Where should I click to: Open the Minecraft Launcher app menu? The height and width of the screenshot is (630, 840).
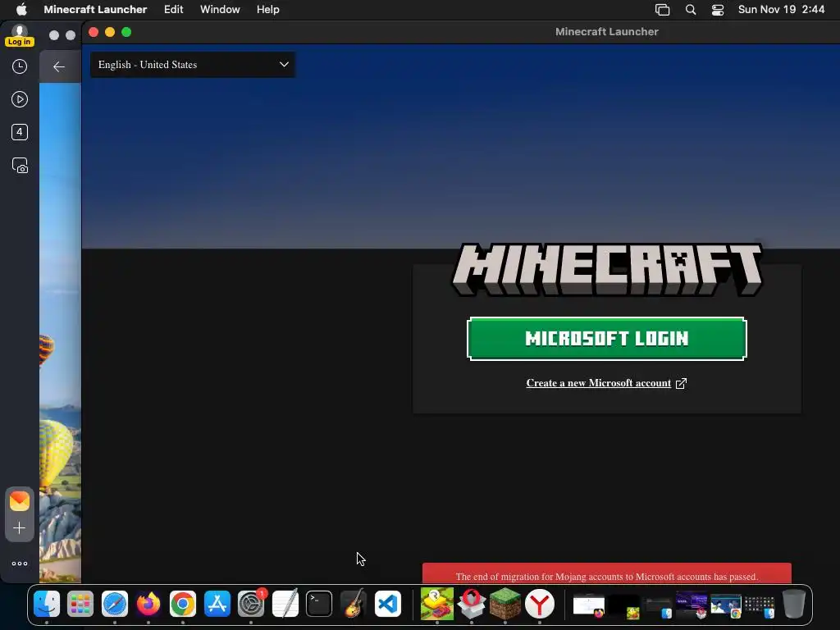pyautogui.click(x=95, y=9)
